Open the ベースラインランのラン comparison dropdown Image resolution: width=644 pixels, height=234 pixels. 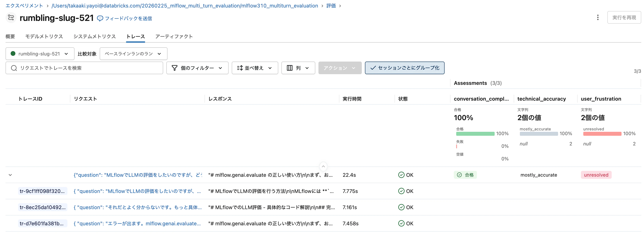tap(133, 53)
